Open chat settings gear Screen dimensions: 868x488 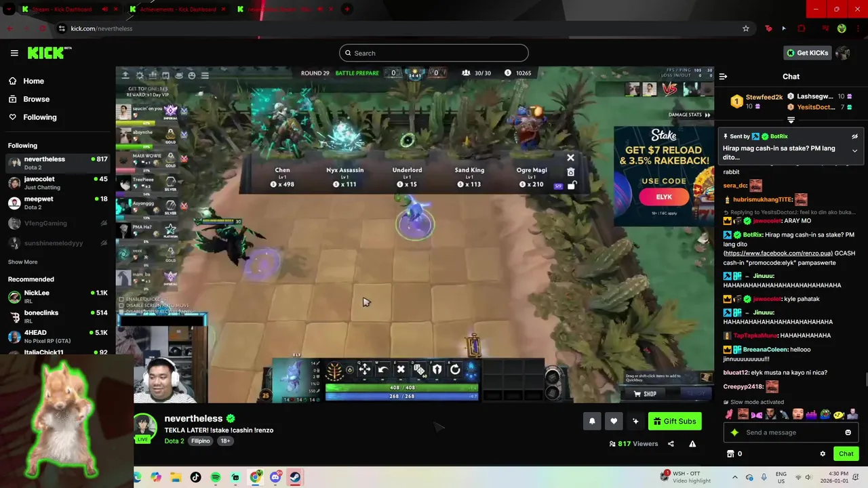pyautogui.click(x=823, y=453)
